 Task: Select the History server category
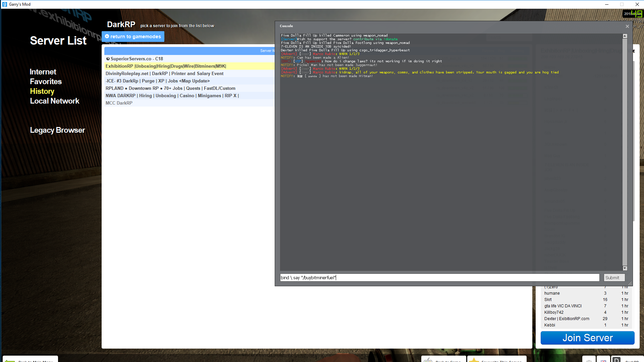coord(42,91)
